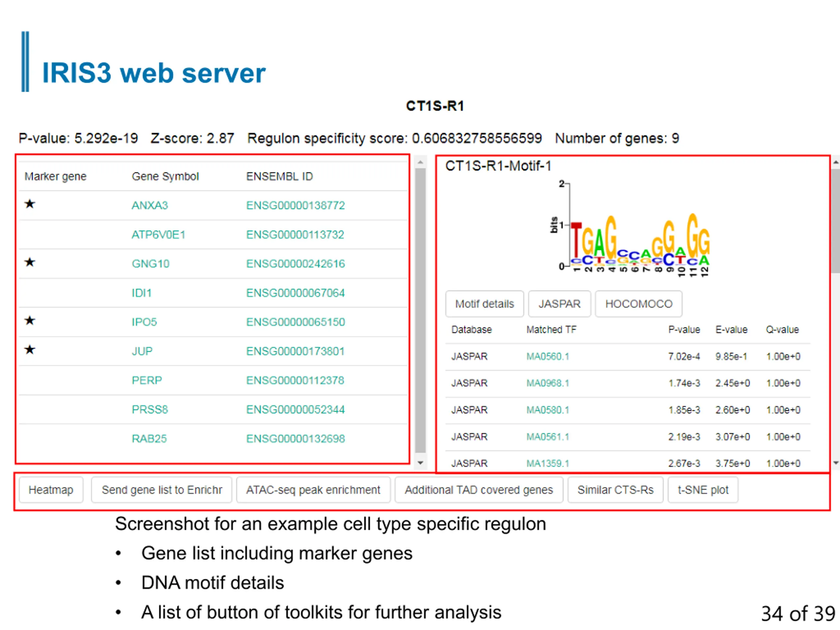Open matched TF MA1359.1

548,463
